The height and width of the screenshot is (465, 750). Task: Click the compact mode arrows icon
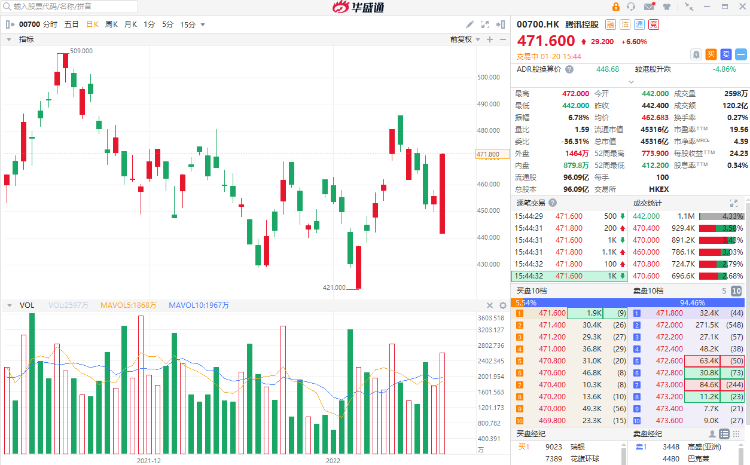pos(689,7)
